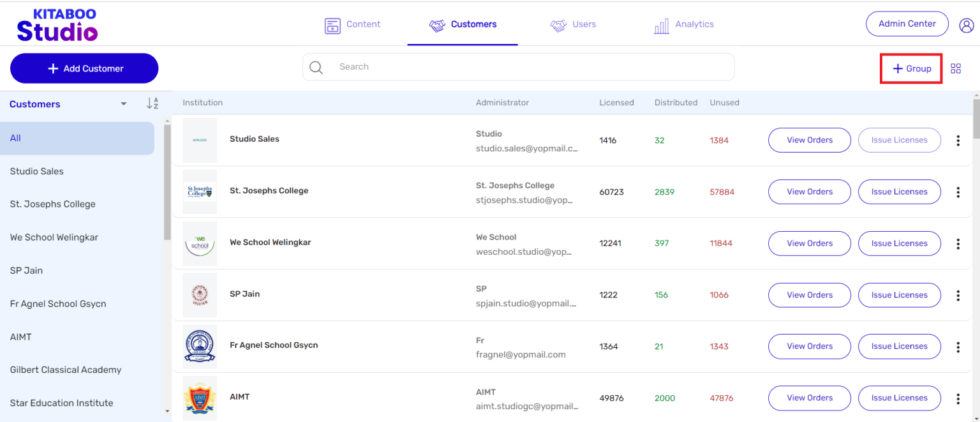Viewport: 980px width, 422px height.
Task: Click St. Josephs College logo thumbnail
Action: 200,192
